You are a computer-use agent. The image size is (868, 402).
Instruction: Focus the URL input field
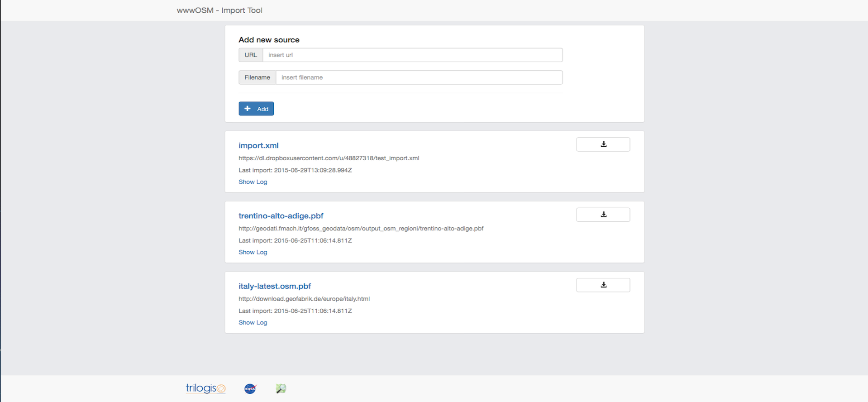pos(412,55)
